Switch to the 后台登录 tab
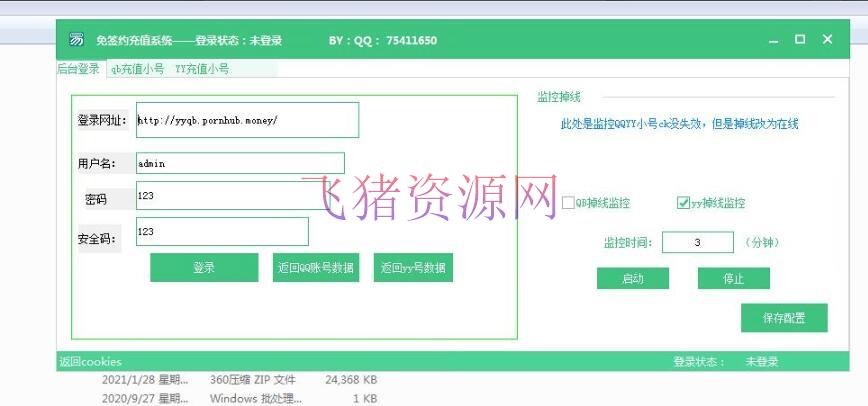Image resolution: width=868 pixels, height=406 pixels. click(x=79, y=69)
